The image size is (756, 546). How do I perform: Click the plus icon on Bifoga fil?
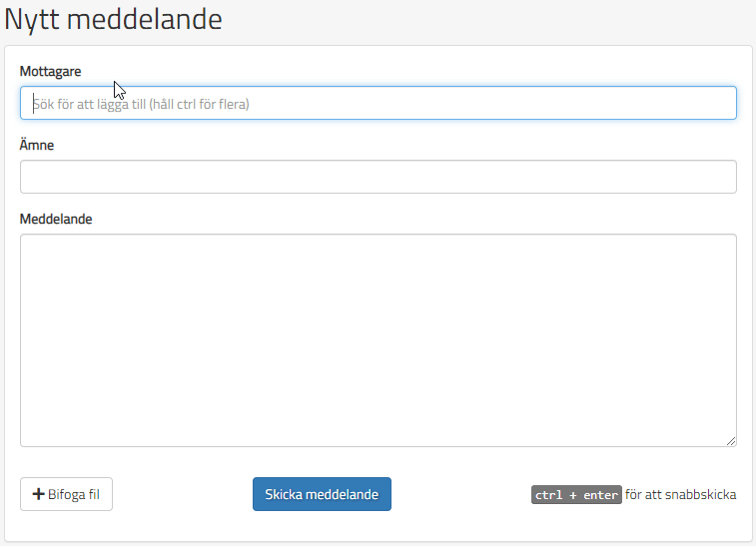[38, 495]
